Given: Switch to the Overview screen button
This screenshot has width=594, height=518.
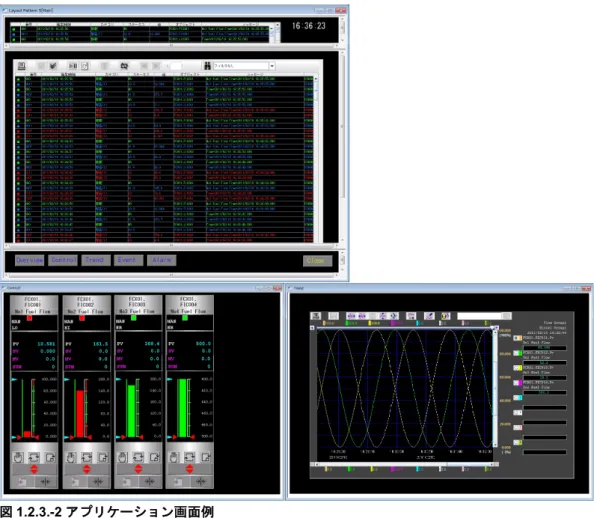Looking at the screenshot, I should coord(30,260).
